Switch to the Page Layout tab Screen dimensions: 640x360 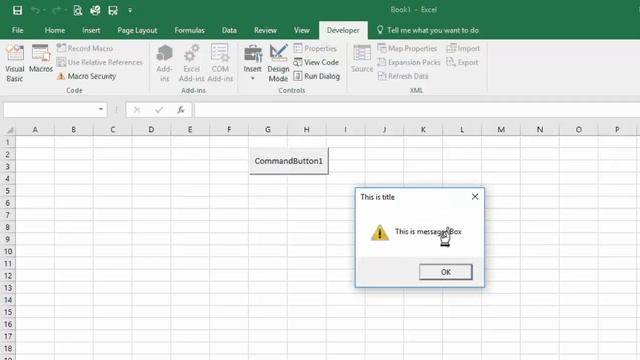(x=137, y=30)
